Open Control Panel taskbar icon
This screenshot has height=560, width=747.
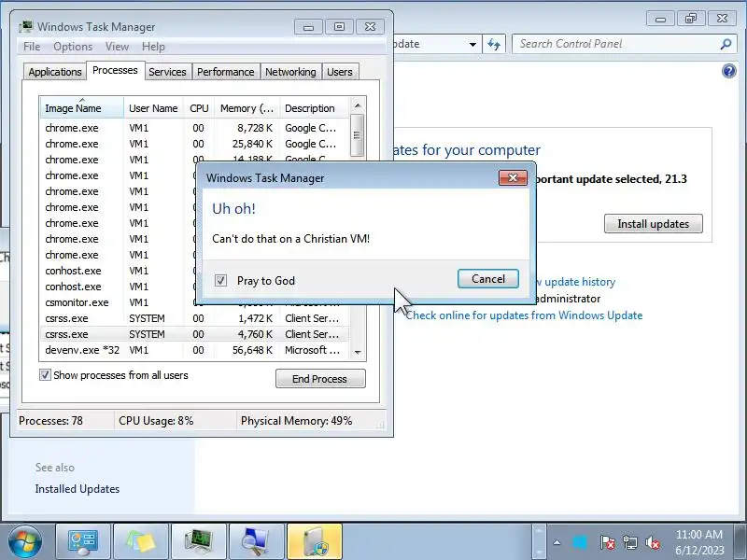point(83,542)
